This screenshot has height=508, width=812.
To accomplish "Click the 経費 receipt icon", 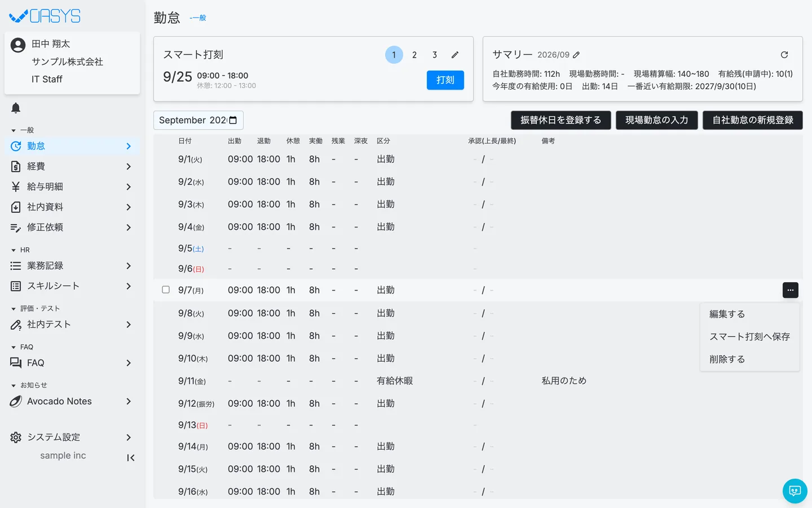I will tap(16, 167).
